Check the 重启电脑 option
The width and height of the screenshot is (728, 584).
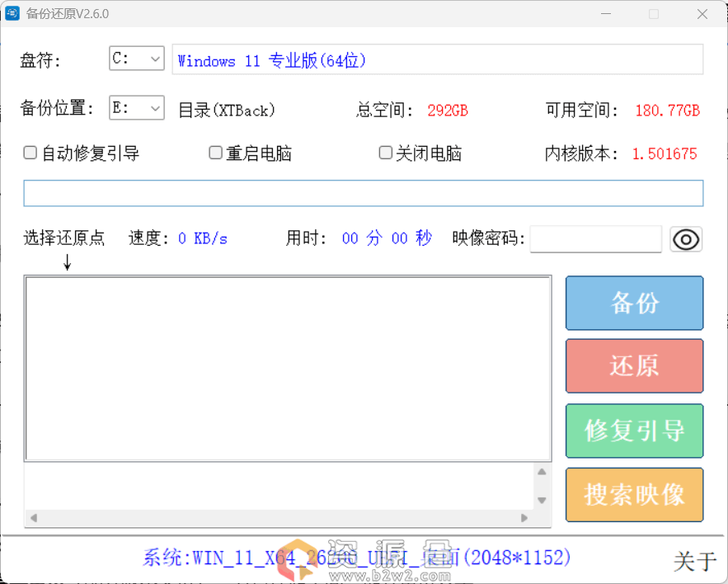(x=215, y=153)
